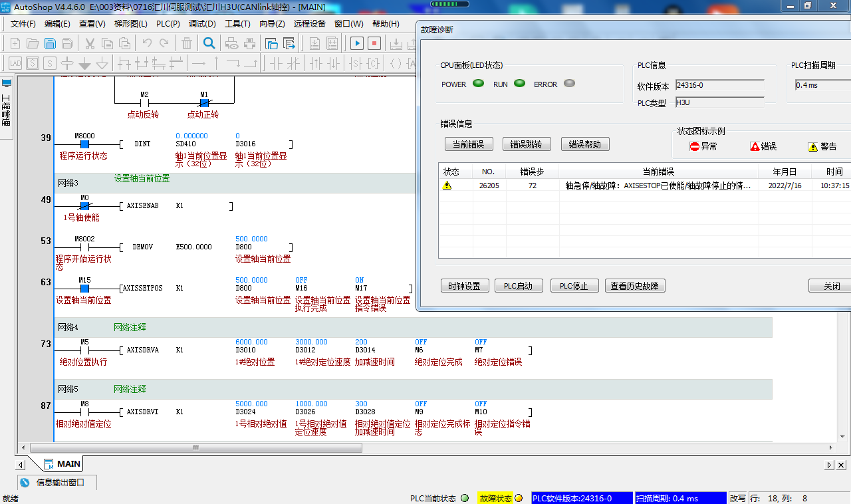
Task: Insert rising edge contact icon
Action: point(316,63)
